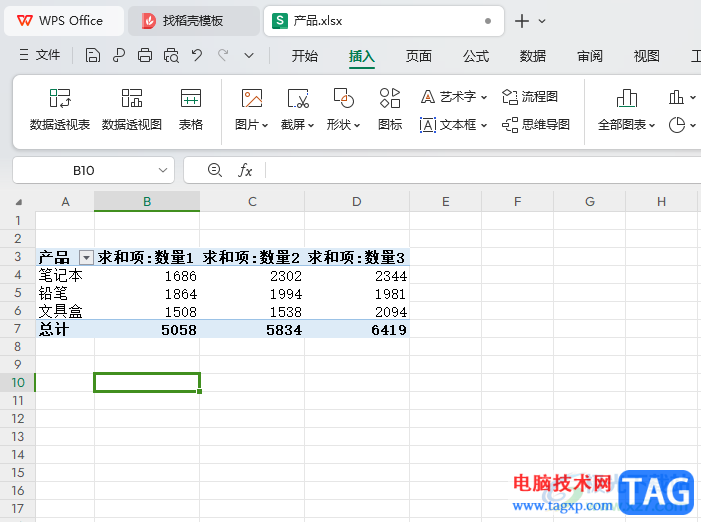This screenshot has width=701, height=522.
Task: Expand the column chart dropdown arrow
Action: click(x=693, y=97)
